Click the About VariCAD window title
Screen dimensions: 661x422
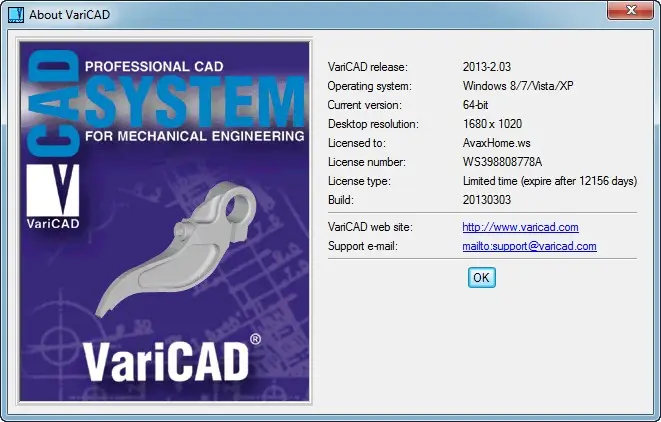click(x=70, y=15)
